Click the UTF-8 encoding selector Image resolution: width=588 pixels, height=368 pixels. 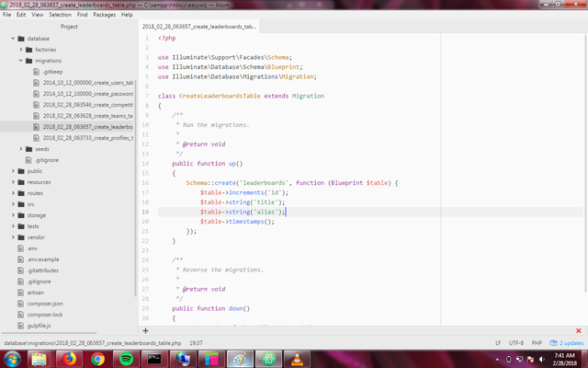coord(515,341)
